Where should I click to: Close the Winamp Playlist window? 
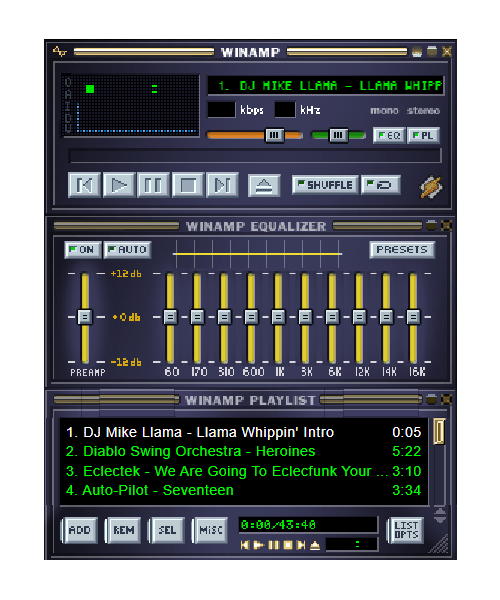[x=446, y=400]
